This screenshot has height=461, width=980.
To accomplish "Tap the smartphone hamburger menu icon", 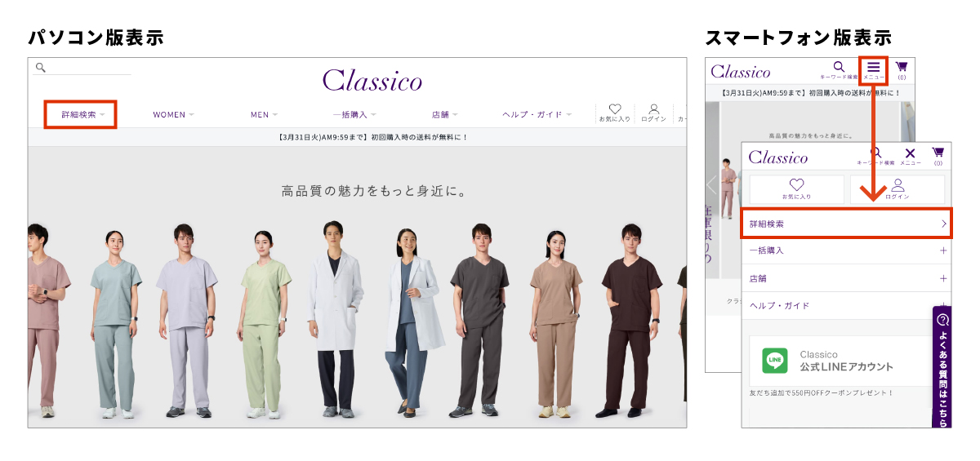I will pos(874,67).
